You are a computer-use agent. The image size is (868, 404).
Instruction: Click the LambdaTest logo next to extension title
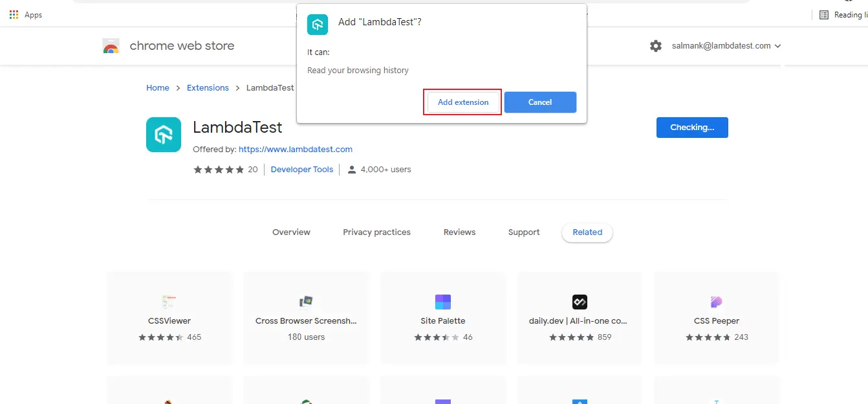[164, 135]
